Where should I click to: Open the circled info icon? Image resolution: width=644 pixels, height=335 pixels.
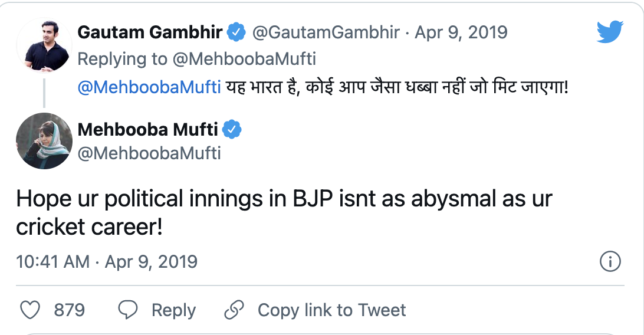(610, 261)
